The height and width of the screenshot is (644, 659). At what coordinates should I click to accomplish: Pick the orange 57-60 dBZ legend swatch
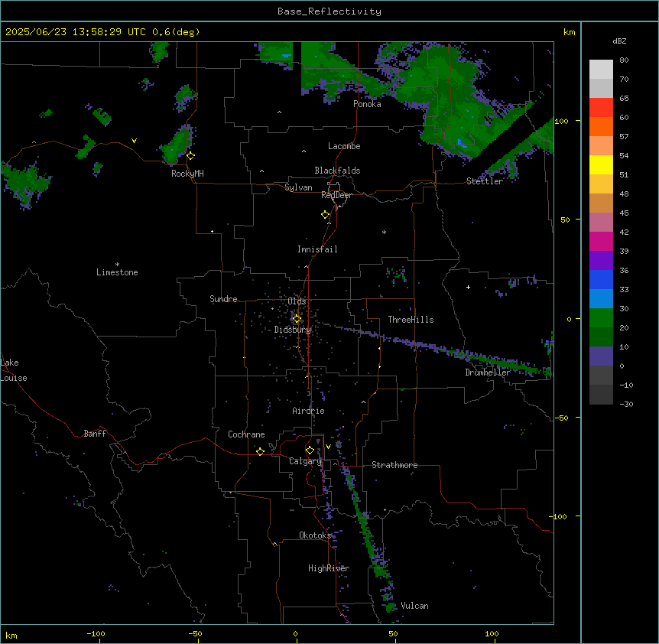(601, 126)
